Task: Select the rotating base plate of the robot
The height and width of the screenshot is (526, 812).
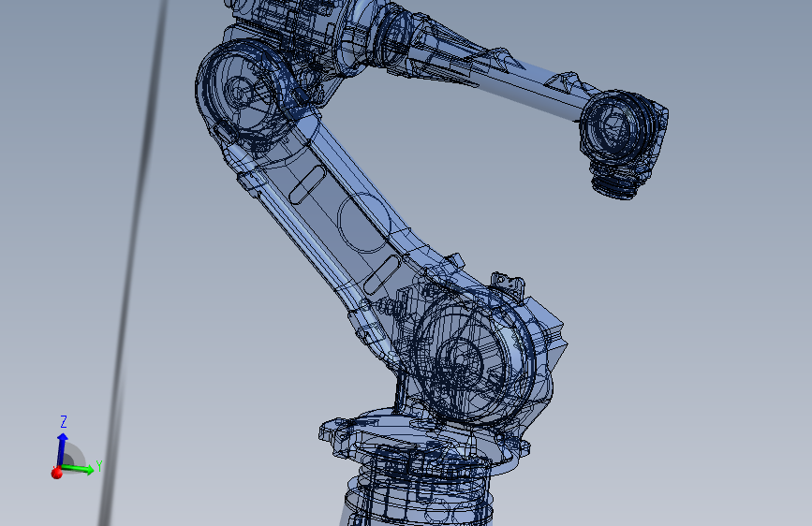Action: [424, 437]
